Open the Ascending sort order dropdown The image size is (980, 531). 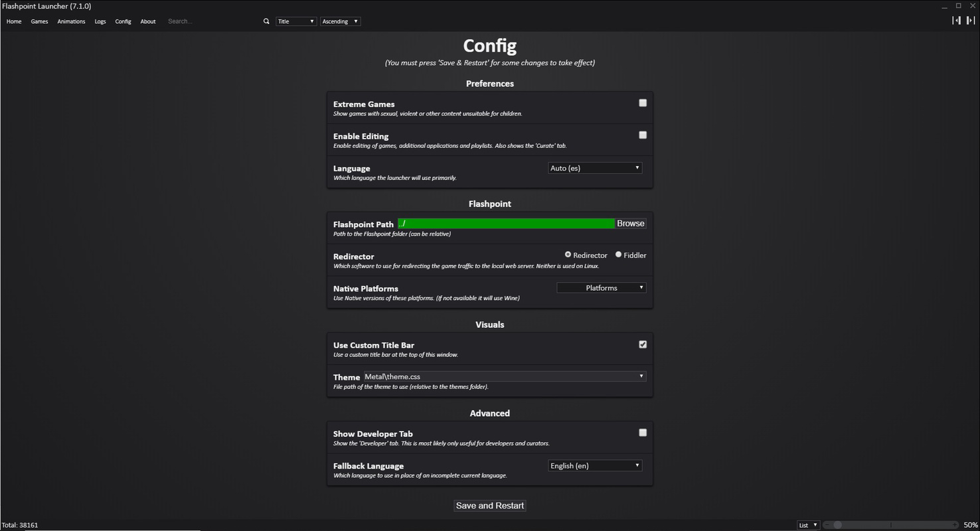[340, 21]
